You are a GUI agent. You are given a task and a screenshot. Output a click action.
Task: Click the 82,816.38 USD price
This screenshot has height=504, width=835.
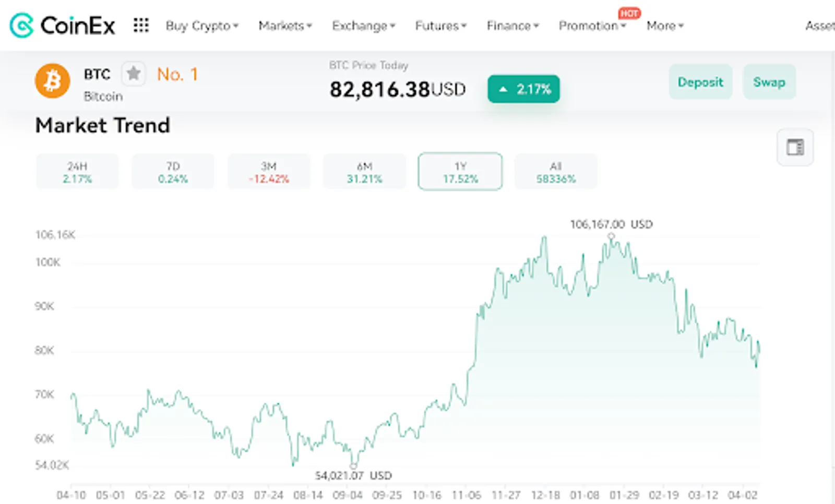coord(397,89)
